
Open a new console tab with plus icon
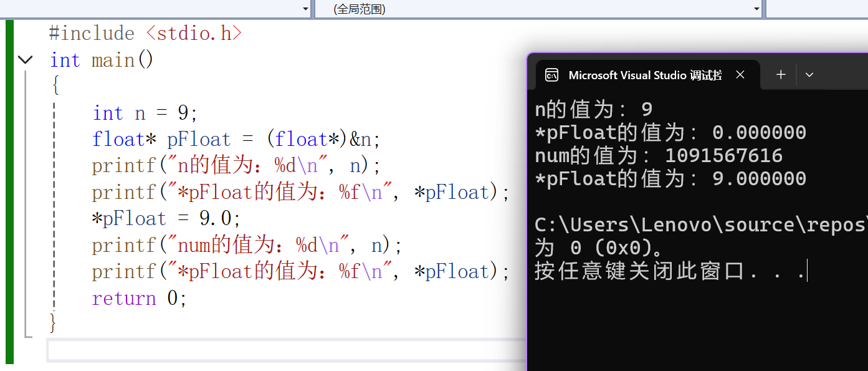[781, 75]
